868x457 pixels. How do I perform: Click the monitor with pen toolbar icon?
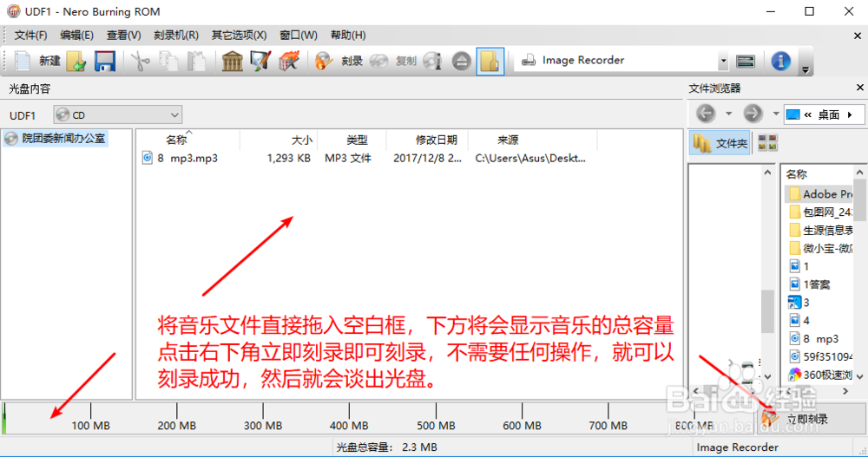click(x=260, y=61)
